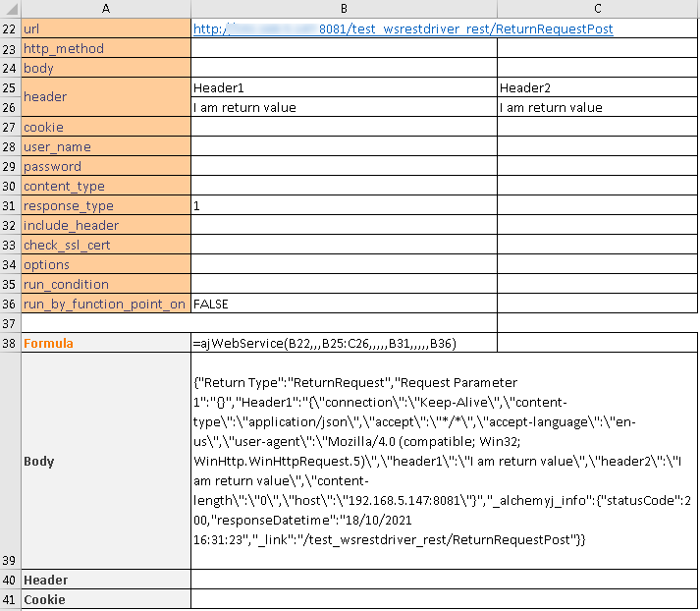Select the http_method label cell
Image resolution: width=700 pixels, height=611 pixels.
105,49
